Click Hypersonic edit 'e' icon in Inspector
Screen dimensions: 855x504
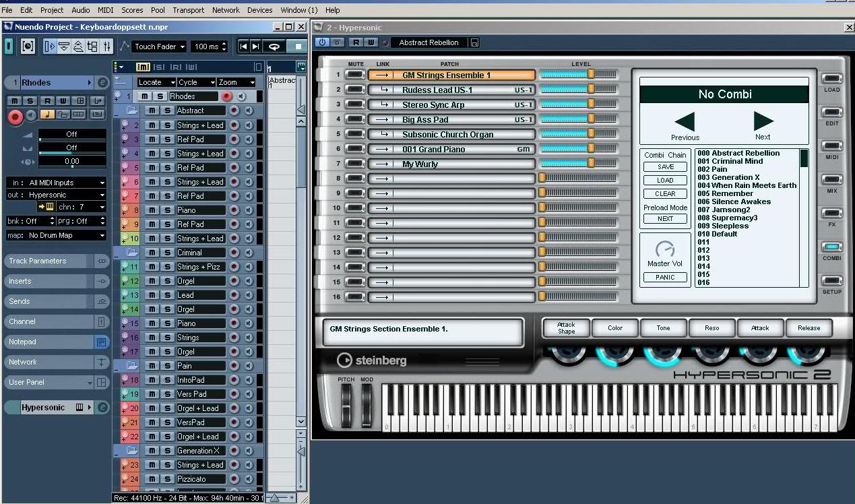click(102, 407)
